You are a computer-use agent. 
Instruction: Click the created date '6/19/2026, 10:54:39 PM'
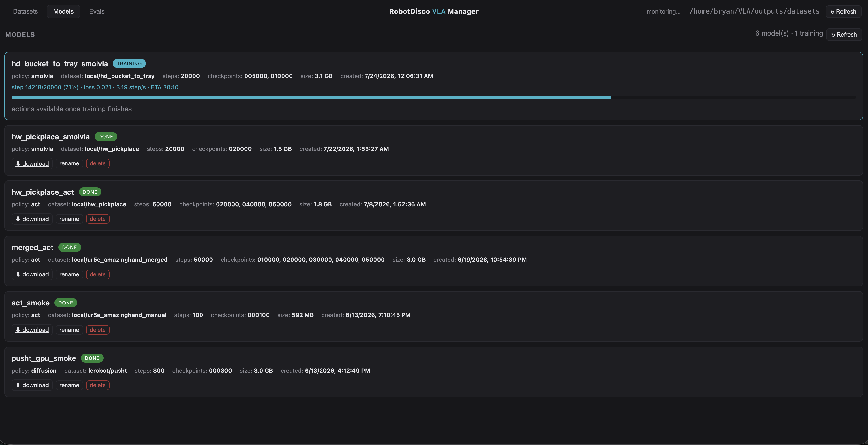[x=492, y=260]
